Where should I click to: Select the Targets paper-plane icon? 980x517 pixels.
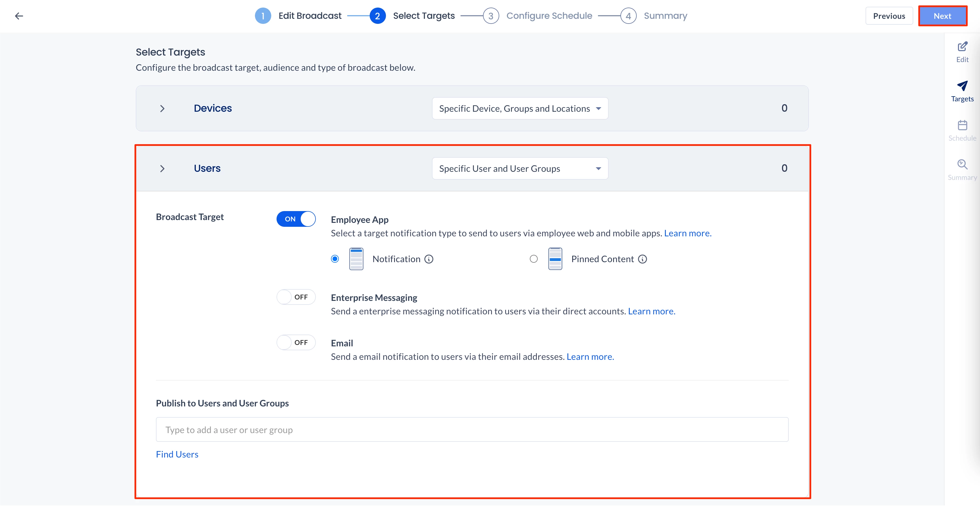coord(962,86)
